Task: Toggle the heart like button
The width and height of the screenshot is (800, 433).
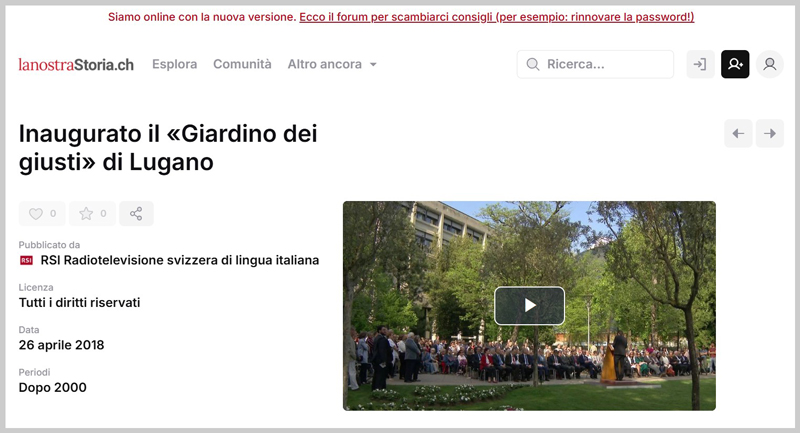Action: [42, 214]
